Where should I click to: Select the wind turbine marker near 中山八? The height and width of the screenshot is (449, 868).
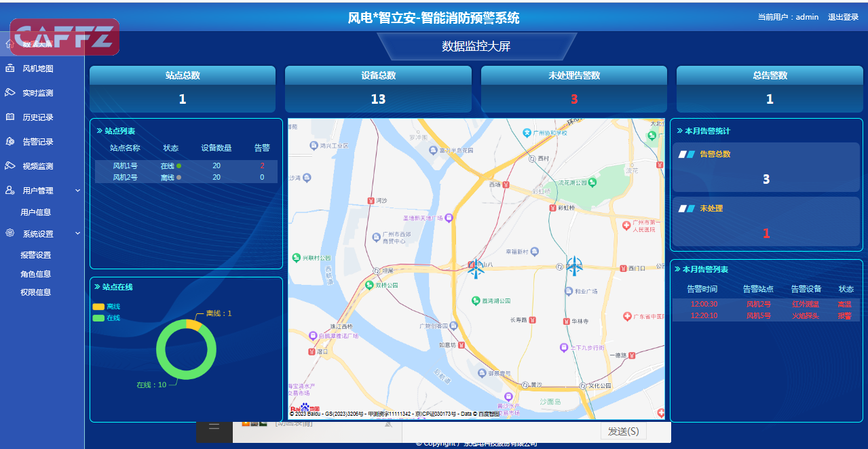(476, 269)
